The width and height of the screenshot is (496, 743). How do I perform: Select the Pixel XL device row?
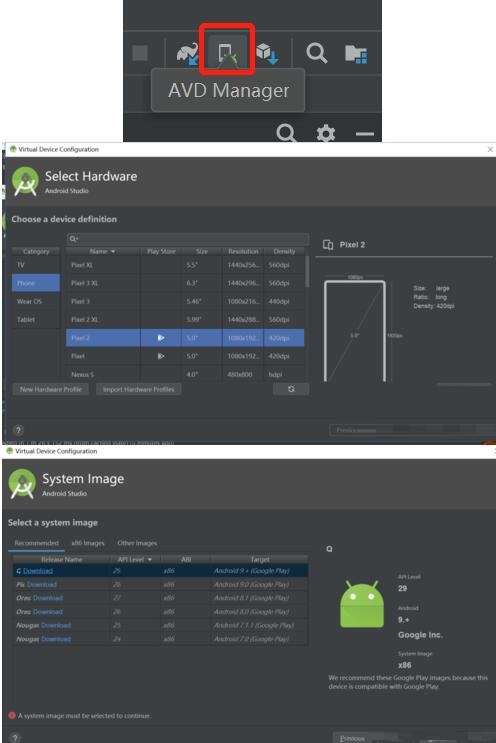point(185,265)
